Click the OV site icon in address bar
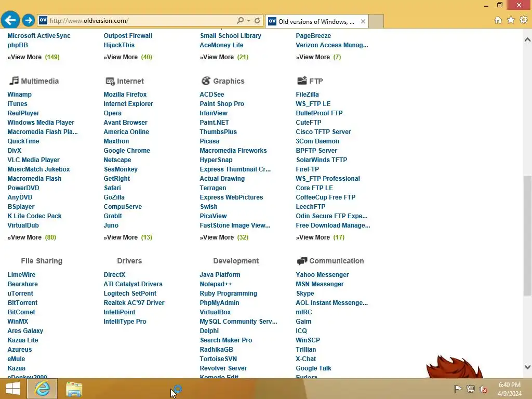The width and height of the screenshot is (532, 399). pyautogui.click(x=43, y=20)
